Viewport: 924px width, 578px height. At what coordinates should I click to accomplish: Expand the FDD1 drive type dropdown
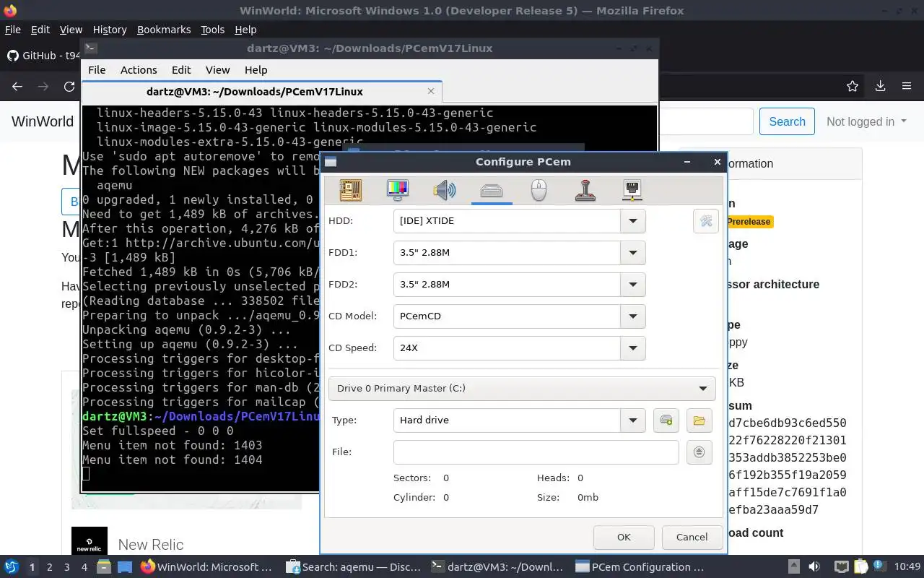click(x=633, y=253)
